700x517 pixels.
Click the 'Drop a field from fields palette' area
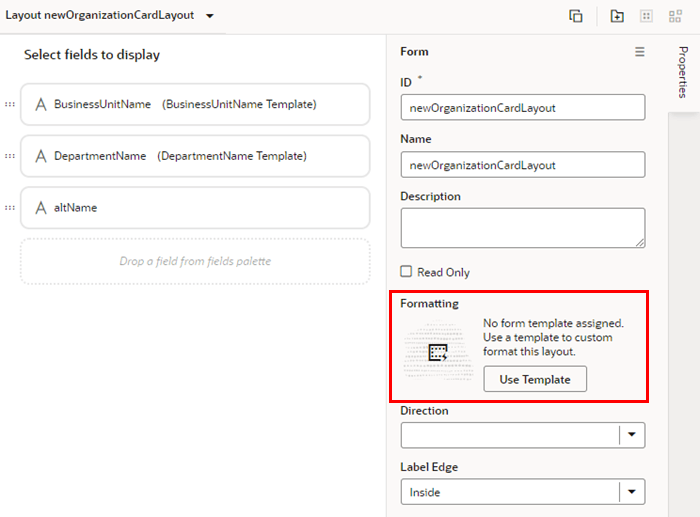click(195, 261)
